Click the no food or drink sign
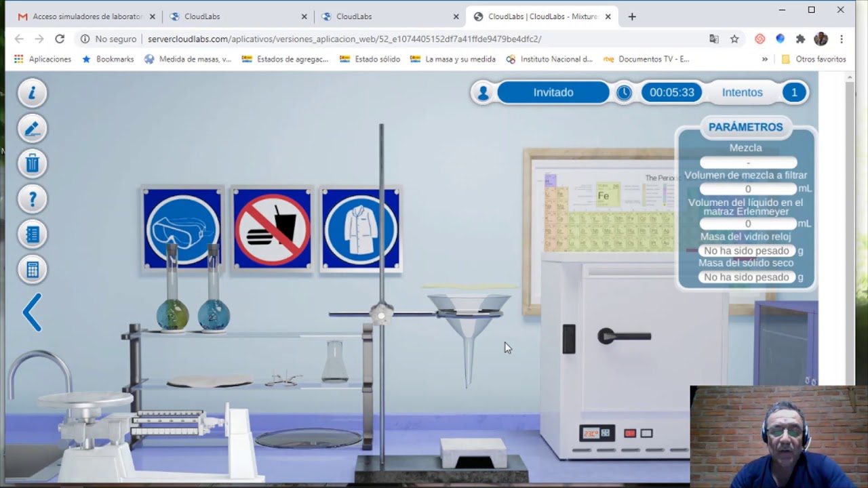This screenshot has width=868, height=488. [272, 228]
